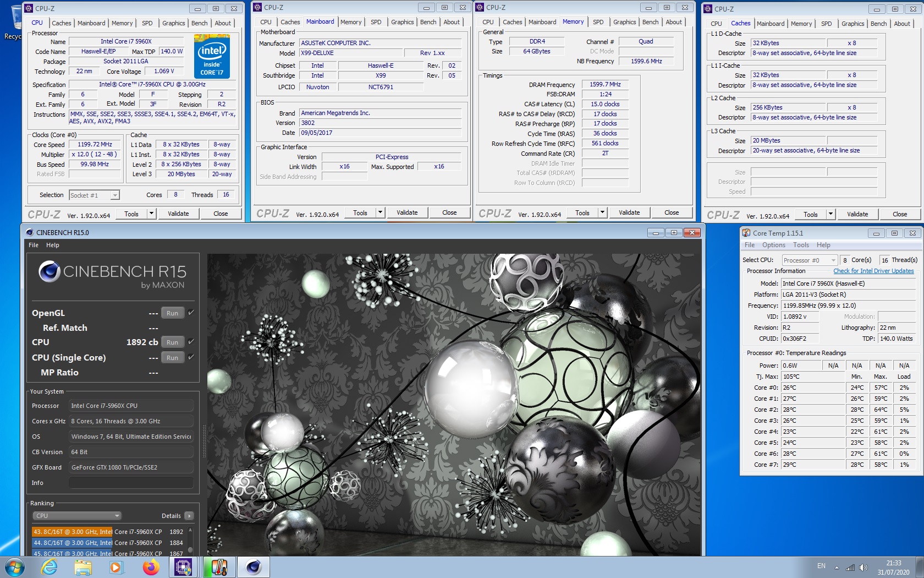This screenshot has width=924, height=578.
Task: Click the volume speaker tray icon
Action: tap(863, 567)
